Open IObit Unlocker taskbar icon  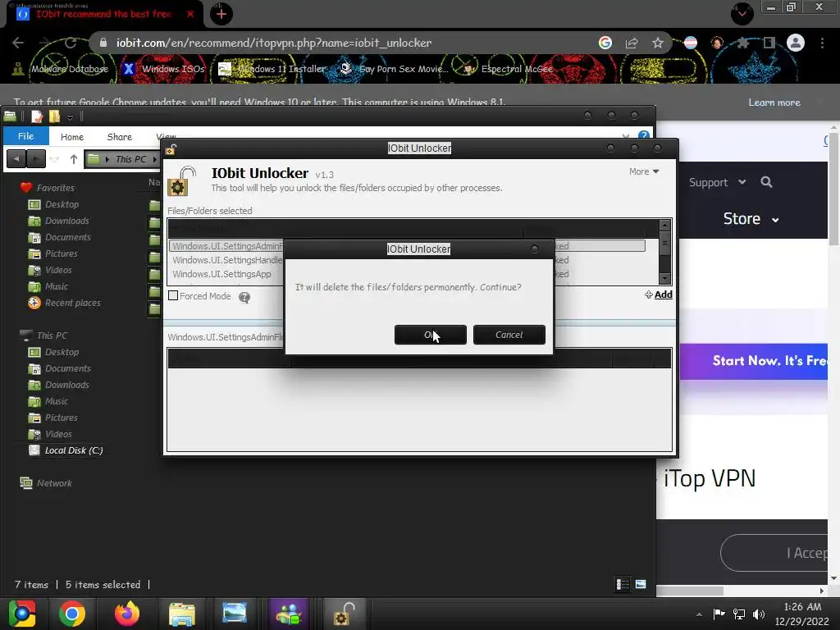coord(342,614)
